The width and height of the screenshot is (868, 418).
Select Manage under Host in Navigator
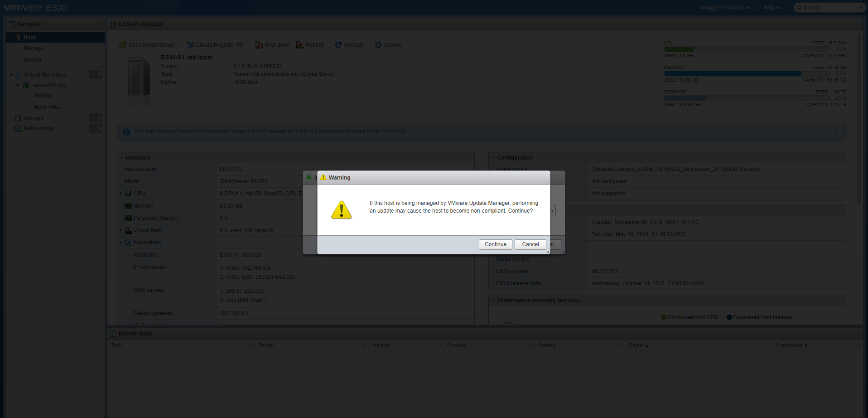pos(34,48)
